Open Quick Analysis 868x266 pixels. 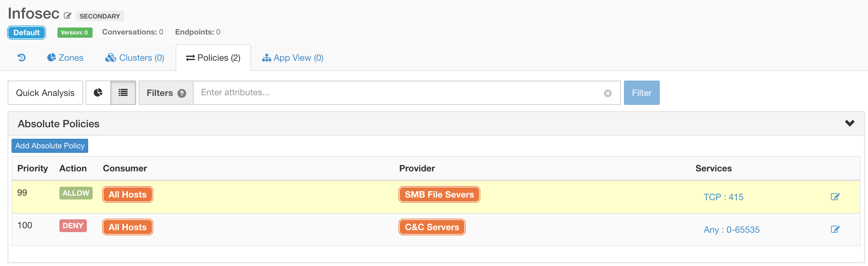[x=45, y=93]
